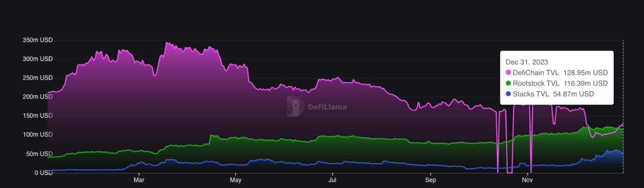
Task: Click the DefiLlama watermark logo icon
Action: coord(295,107)
